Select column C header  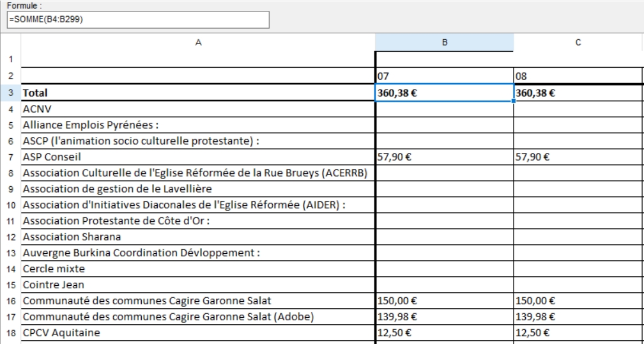pyautogui.click(x=578, y=43)
